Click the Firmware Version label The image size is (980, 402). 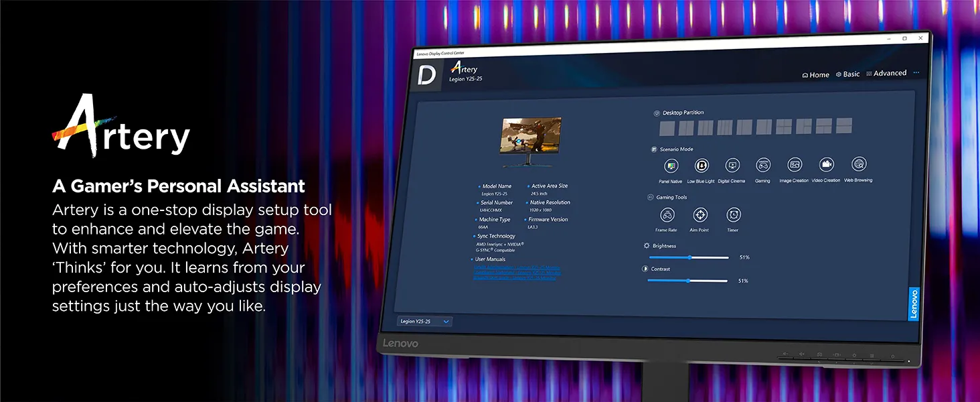(548, 219)
